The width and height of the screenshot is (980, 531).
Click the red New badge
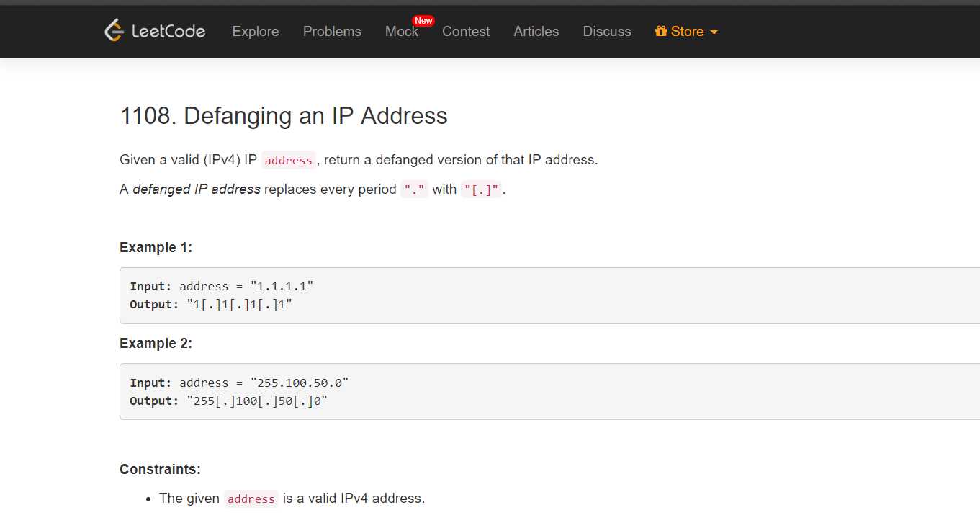423,21
